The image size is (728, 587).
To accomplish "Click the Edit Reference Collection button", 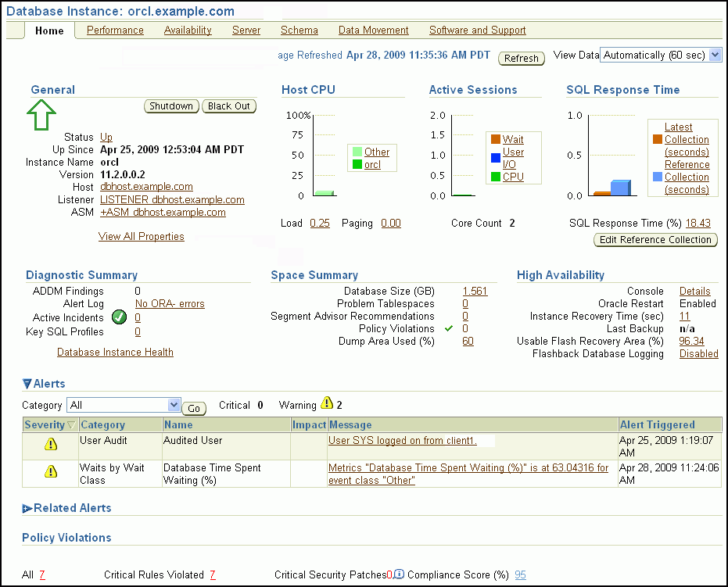I will 655,240.
